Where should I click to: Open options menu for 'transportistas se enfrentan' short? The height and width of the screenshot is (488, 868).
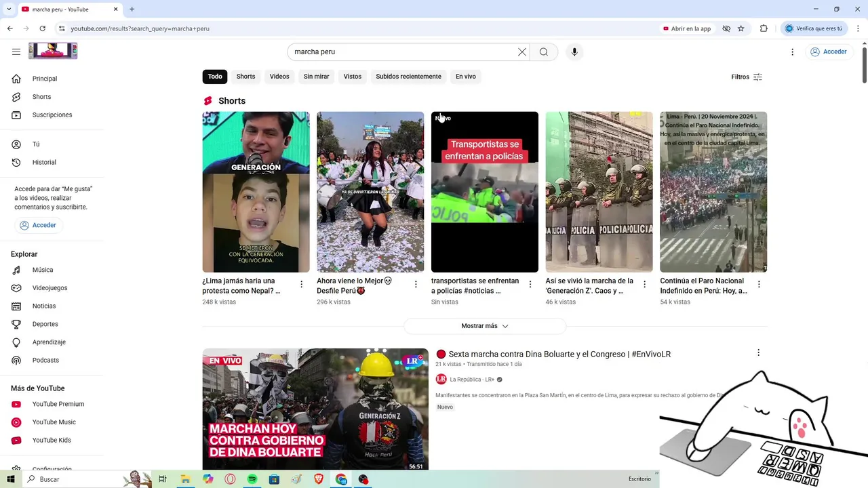(530, 285)
